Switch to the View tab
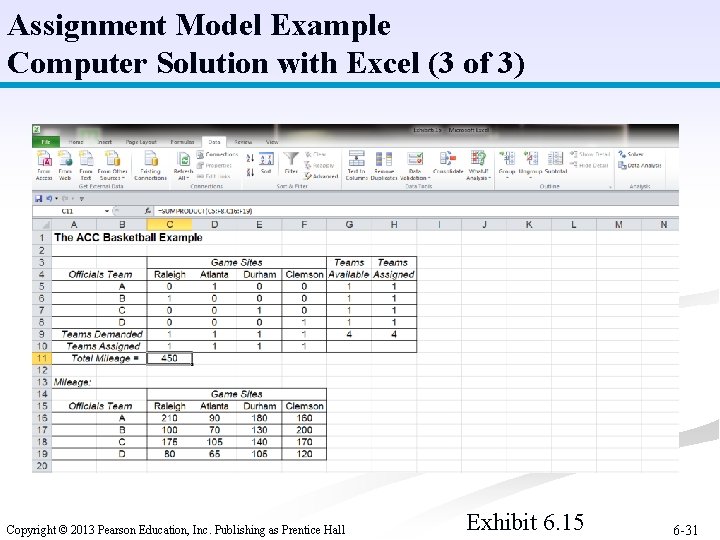720x540 pixels. pos(272,142)
